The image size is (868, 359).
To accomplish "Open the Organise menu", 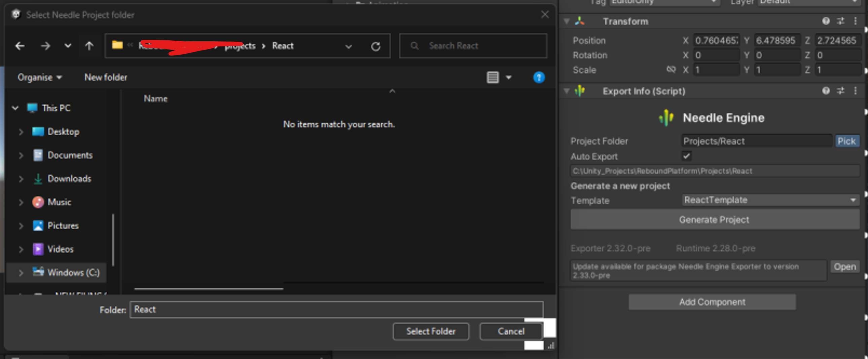I will point(39,77).
